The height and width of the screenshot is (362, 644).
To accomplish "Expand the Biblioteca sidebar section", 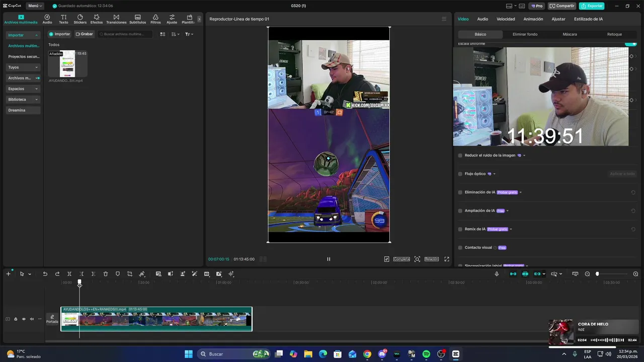I will pos(23,100).
